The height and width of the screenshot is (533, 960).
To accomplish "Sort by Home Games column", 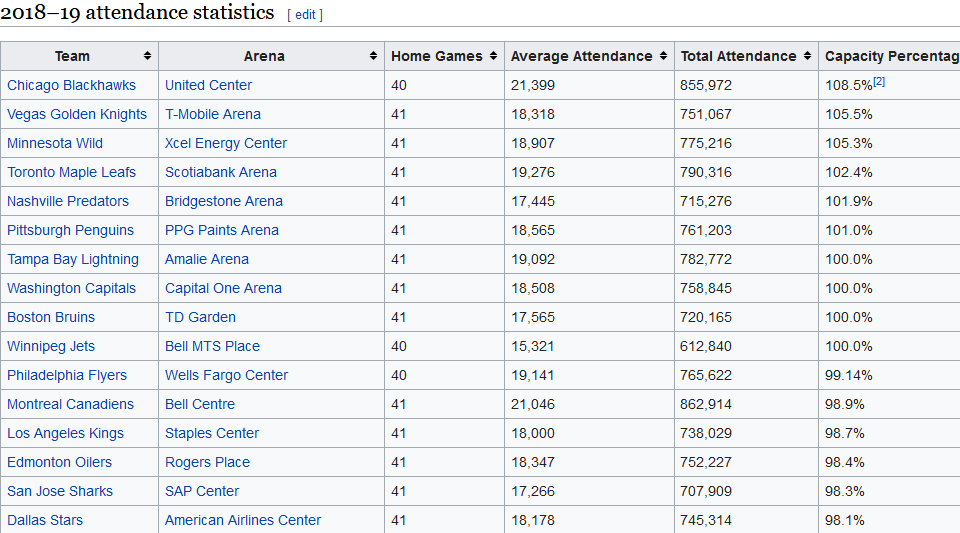I will tap(492, 56).
